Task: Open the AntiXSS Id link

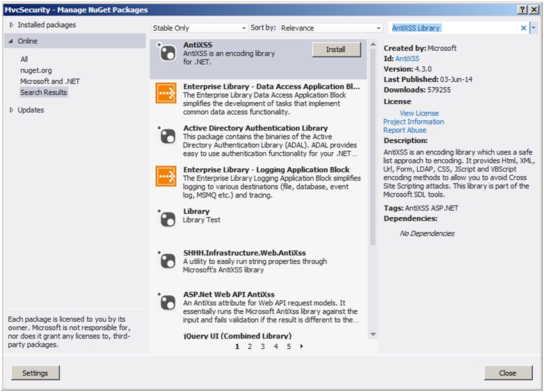Action: coord(408,58)
